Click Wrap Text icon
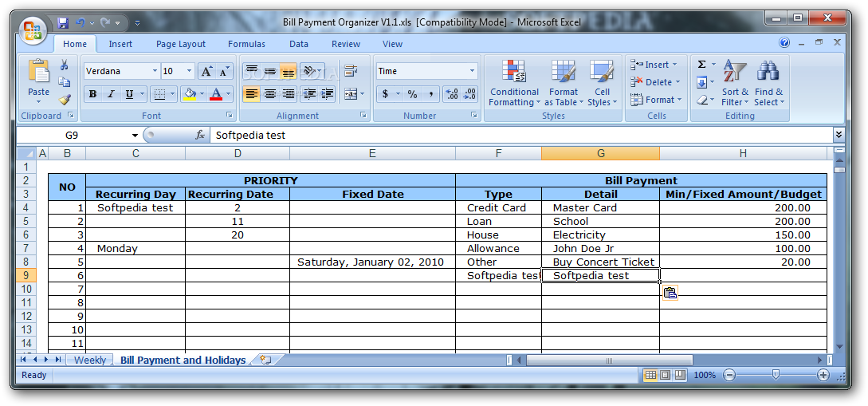The height and width of the screenshot is (406, 868). (x=351, y=71)
